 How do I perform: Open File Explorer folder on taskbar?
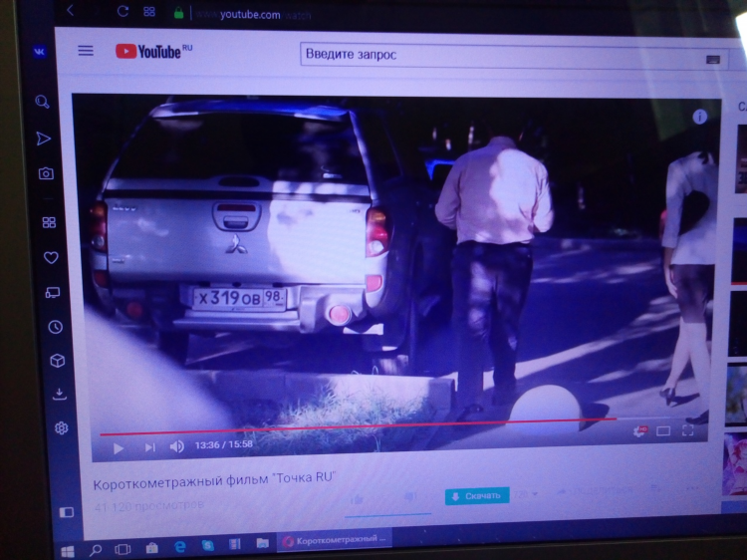point(262,543)
